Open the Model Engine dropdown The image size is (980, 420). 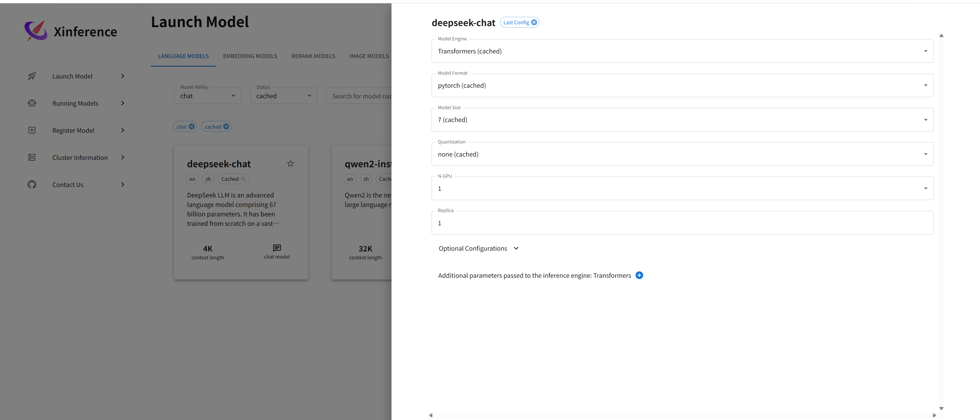(x=682, y=51)
